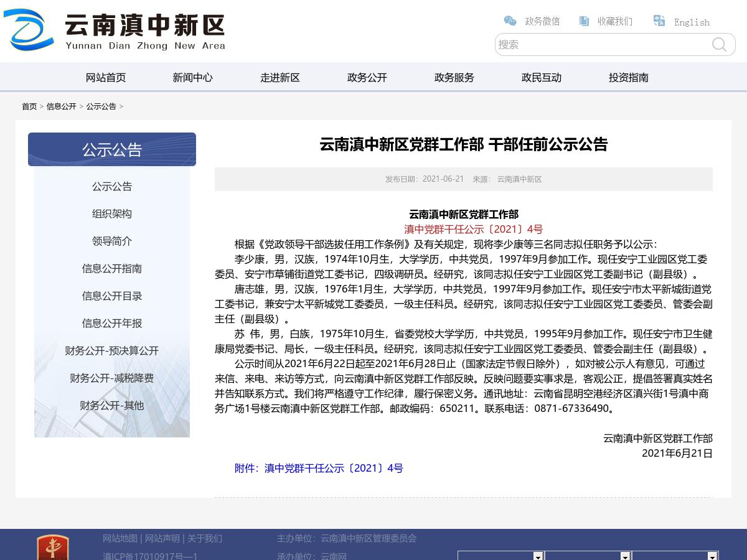Click the red document number 滇中党群干任公示〔2021〕4号
This screenshot has height=560, width=747.
pos(474,230)
